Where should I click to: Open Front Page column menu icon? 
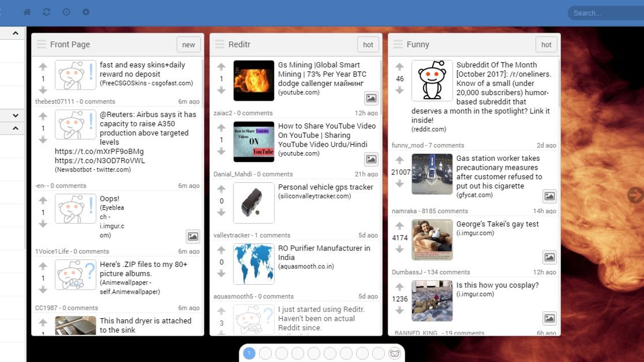tap(41, 44)
